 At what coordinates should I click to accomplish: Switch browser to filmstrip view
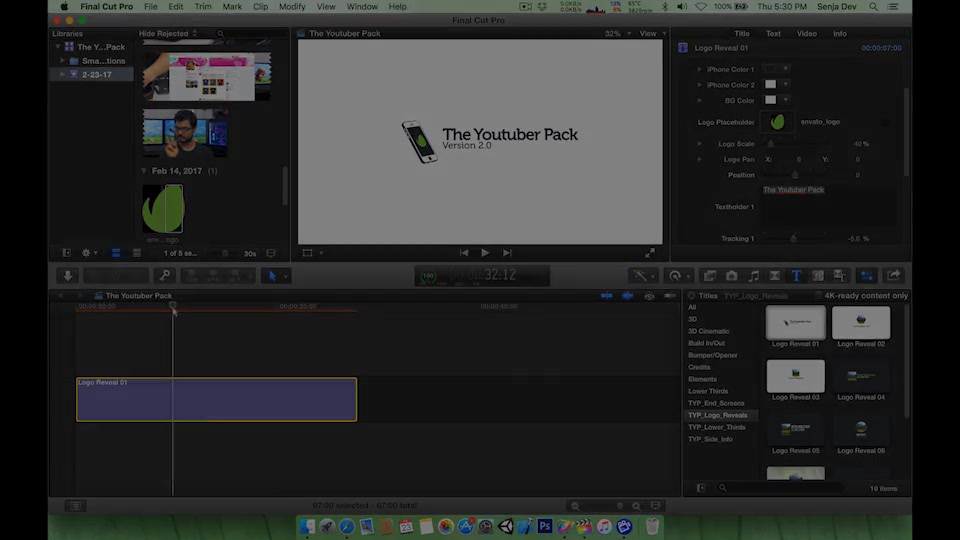[x=116, y=253]
